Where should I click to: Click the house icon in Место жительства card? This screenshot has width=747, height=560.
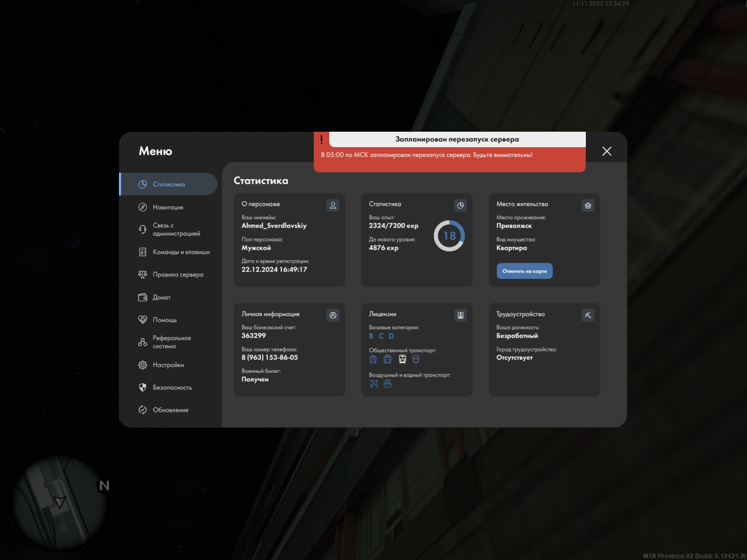(588, 205)
